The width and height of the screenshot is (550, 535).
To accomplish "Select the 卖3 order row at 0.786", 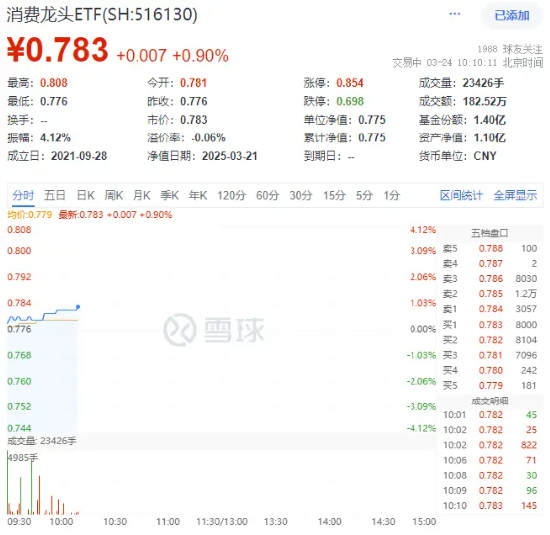I will coord(490,279).
